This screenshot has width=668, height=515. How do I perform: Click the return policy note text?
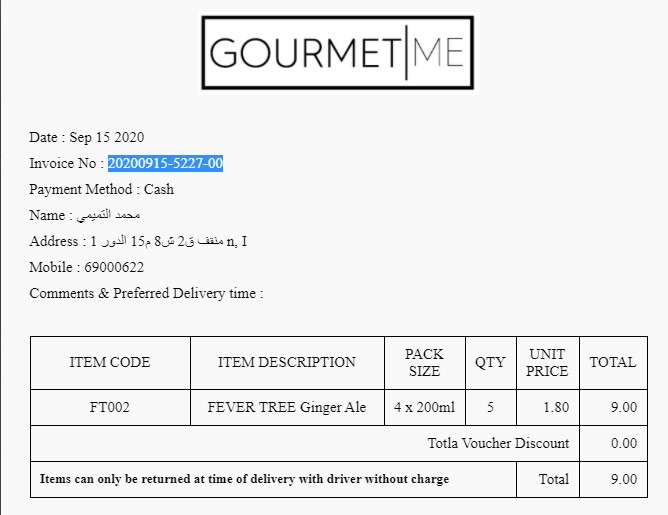pos(244,479)
